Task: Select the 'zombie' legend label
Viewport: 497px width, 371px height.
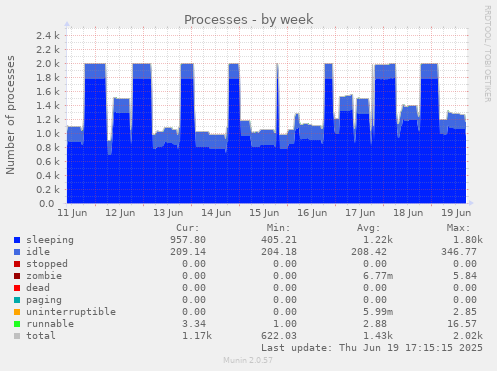Action: [x=44, y=276]
